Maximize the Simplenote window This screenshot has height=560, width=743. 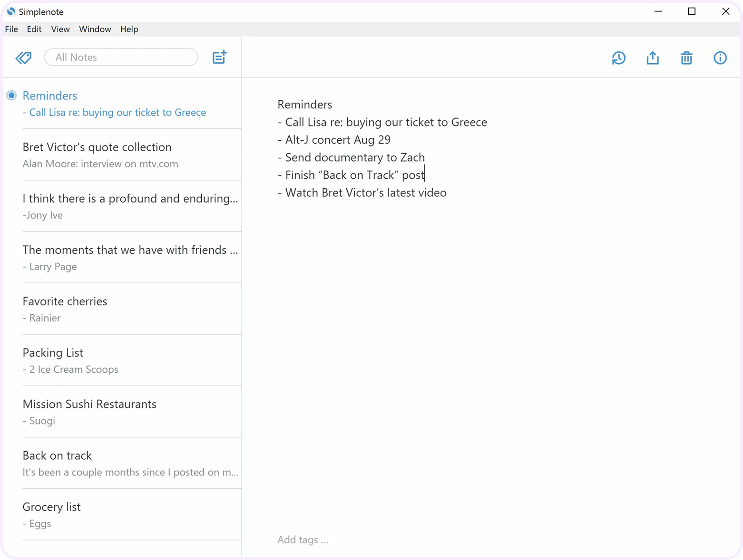pyautogui.click(x=692, y=11)
